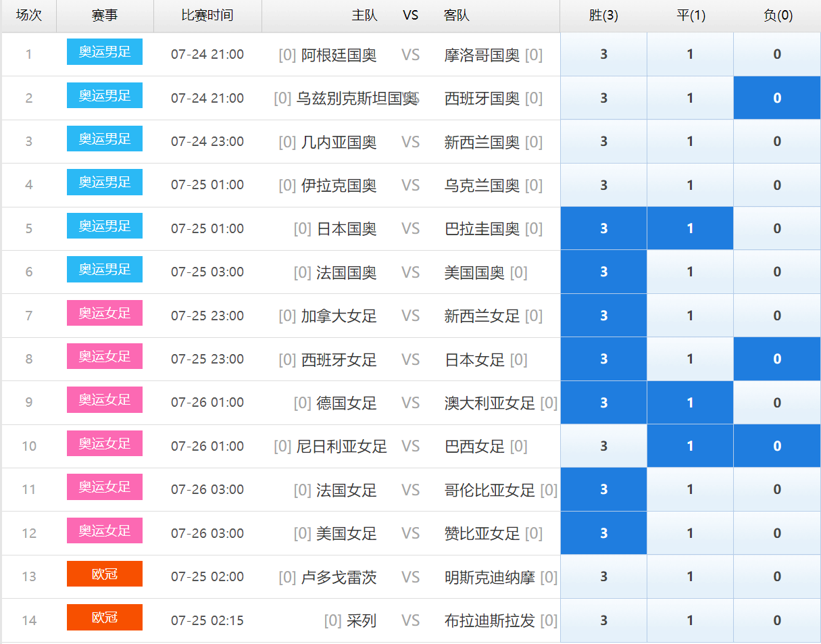Select win (3) for 伊拉克国奥 vs 乌克兰国奥
The image size is (821, 644).
point(603,185)
